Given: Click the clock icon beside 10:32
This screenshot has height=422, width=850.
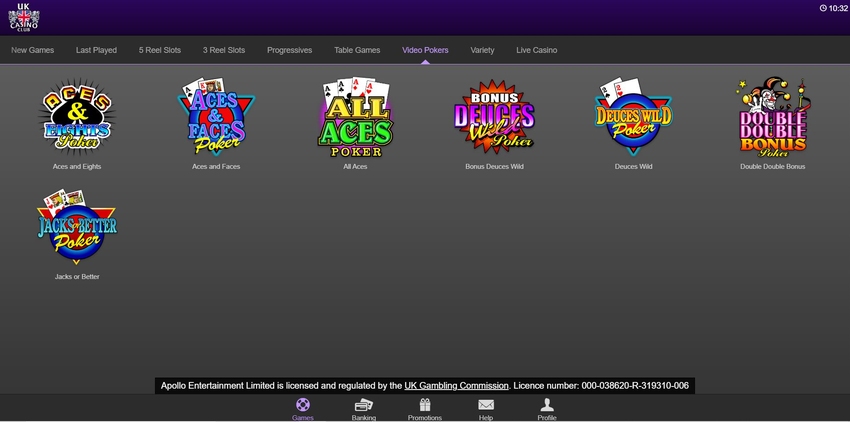Looking at the screenshot, I should click(x=823, y=8).
